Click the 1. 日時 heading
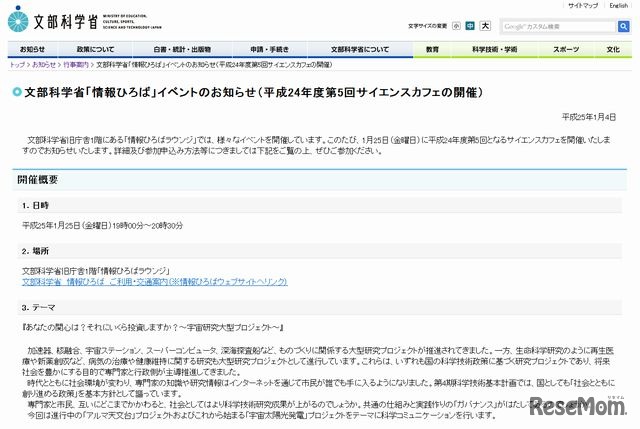The height and width of the screenshot is (429, 640). pyautogui.click(x=35, y=206)
